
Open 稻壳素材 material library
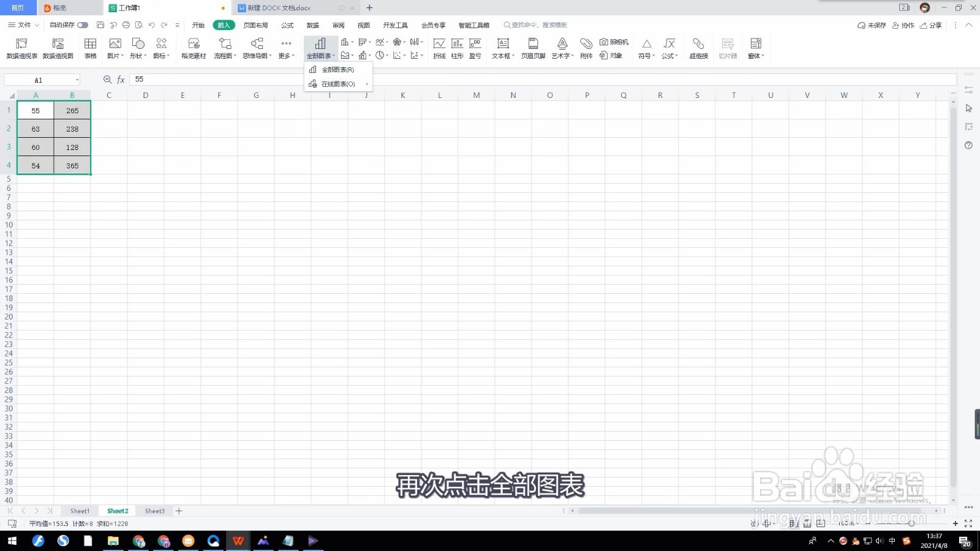pyautogui.click(x=194, y=48)
